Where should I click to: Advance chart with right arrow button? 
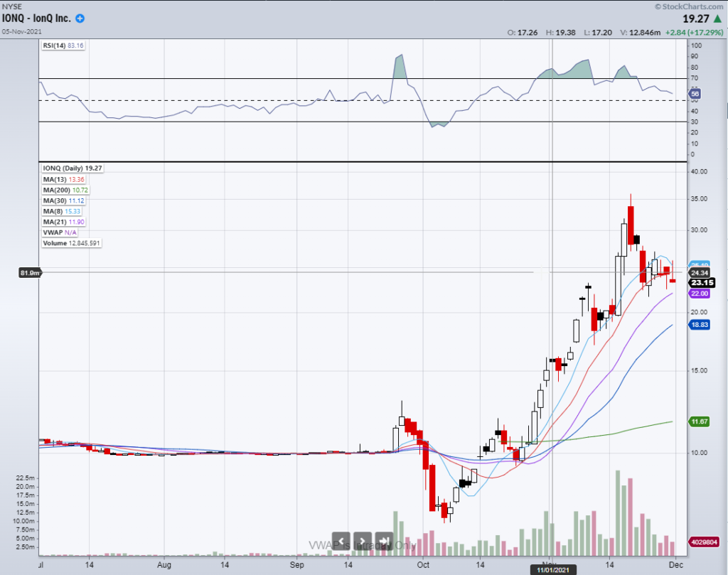(x=362, y=542)
